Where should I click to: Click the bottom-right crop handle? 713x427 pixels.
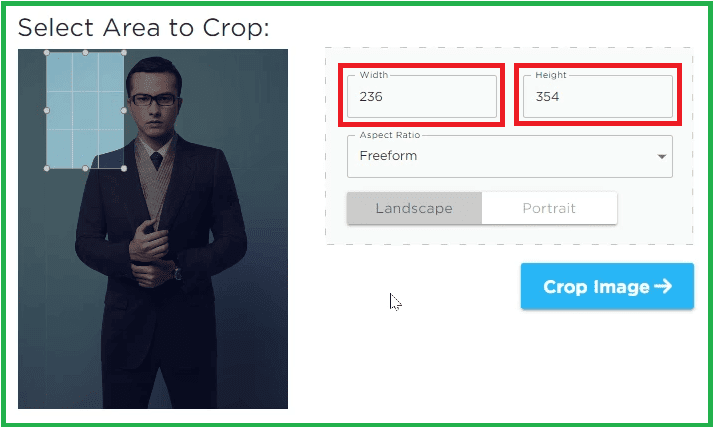point(124,168)
